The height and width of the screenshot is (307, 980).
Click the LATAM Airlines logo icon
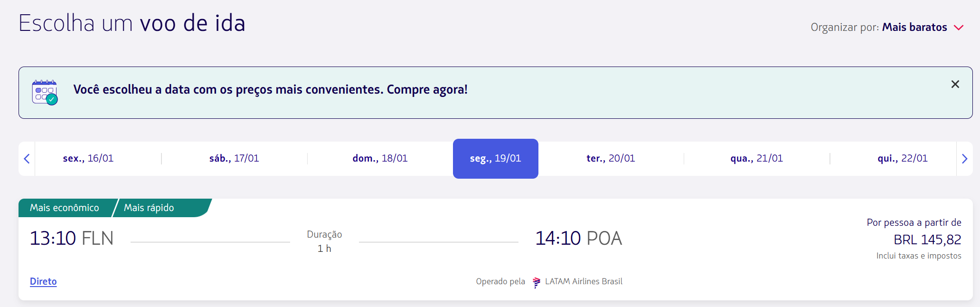pyautogui.click(x=537, y=282)
